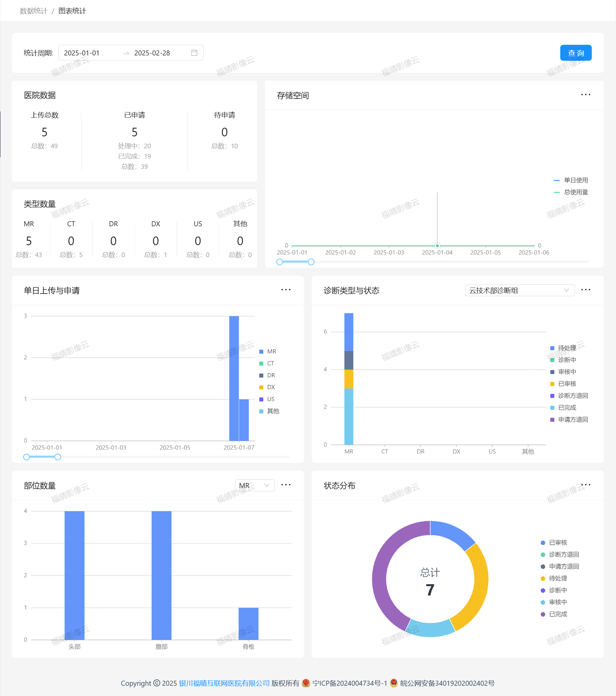Go to 数据统计 breadcrumb
The image size is (616, 696).
point(34,11)
